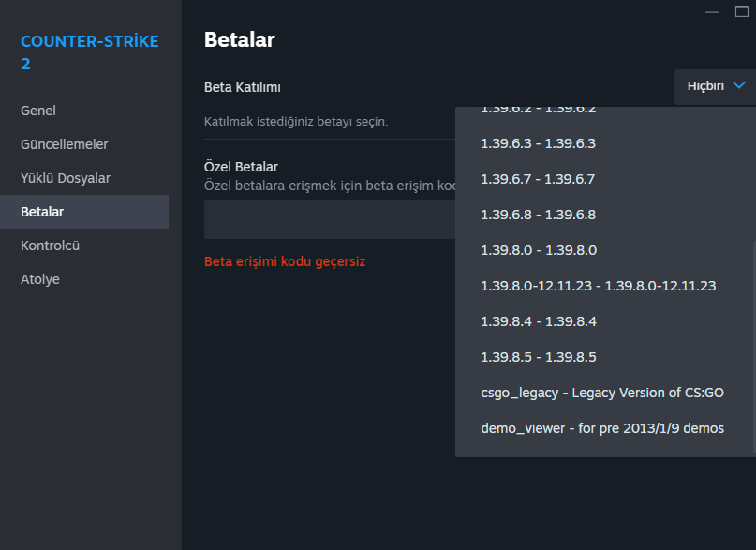Choose beta 1.39.8.4 - 1.39.8.4
Image resolution: width=756 pixels, height=550 pixels.
pyautogui.click(x=605, y=321)
